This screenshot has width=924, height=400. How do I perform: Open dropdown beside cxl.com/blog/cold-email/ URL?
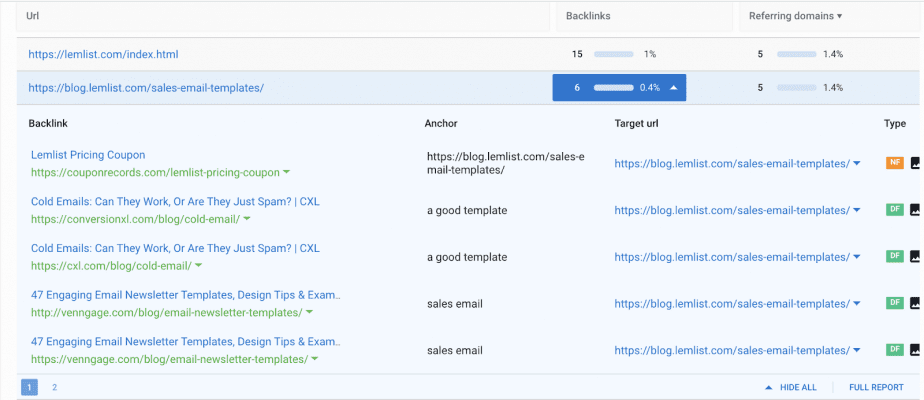199,266
